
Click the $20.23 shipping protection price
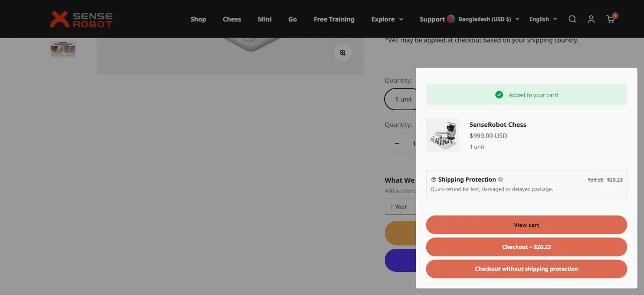(614, 180)
